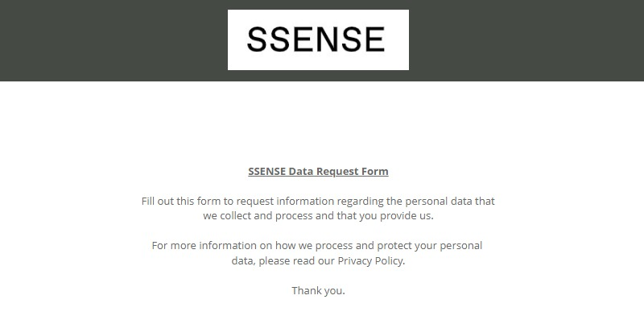Select the 'Thank you.' text
Viewport: 644px width, 312px height.
click(x=318, y=290)
